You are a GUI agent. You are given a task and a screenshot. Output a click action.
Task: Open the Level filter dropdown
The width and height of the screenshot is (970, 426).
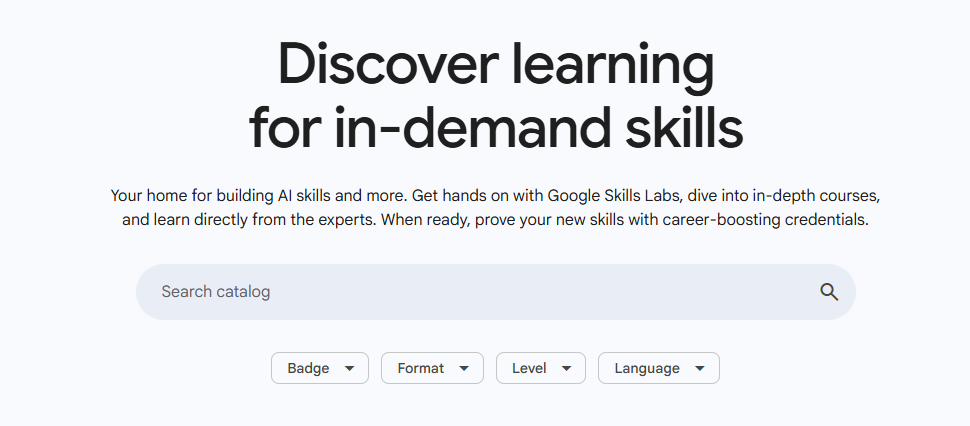(x=540, y=368)
